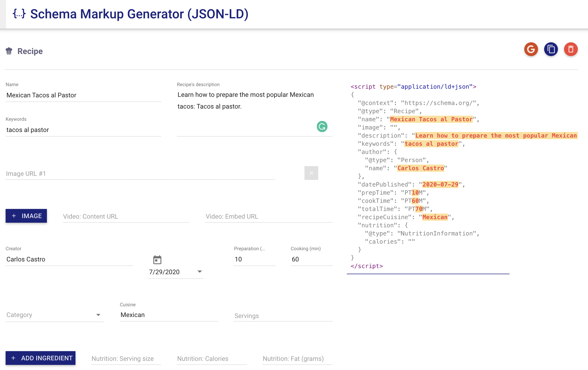Click the highlighted description text in code

[x=496, y=136]
